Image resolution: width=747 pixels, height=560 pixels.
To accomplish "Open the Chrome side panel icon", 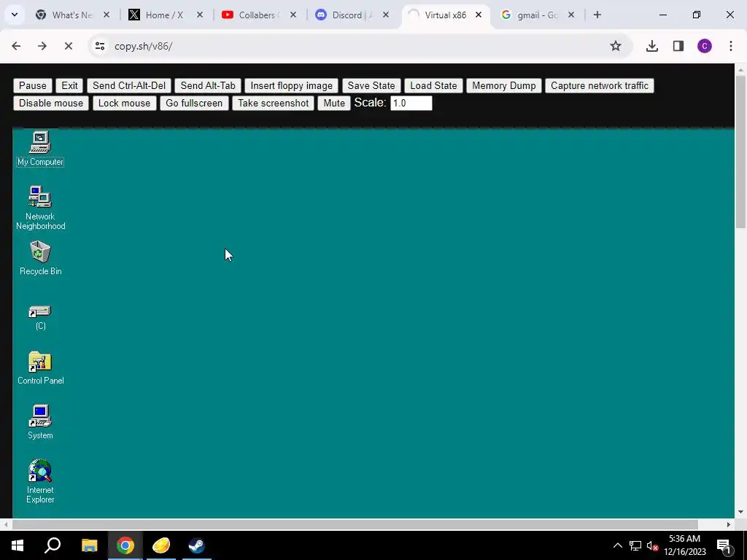I will tap(678, 46).
